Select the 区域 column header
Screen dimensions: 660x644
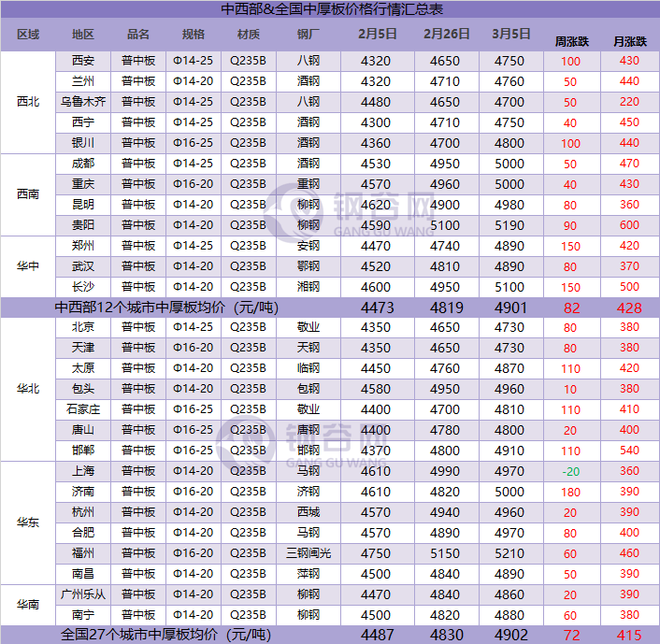28,35
